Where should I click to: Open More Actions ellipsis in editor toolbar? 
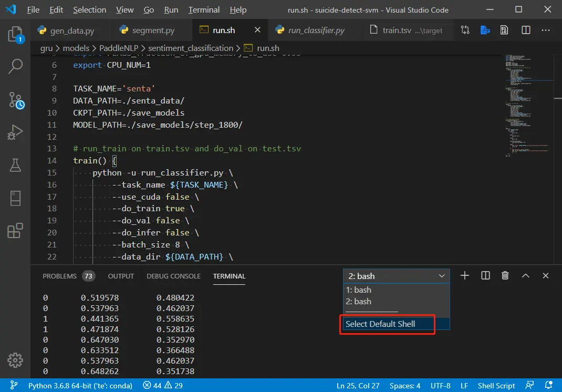pos(546,30)
